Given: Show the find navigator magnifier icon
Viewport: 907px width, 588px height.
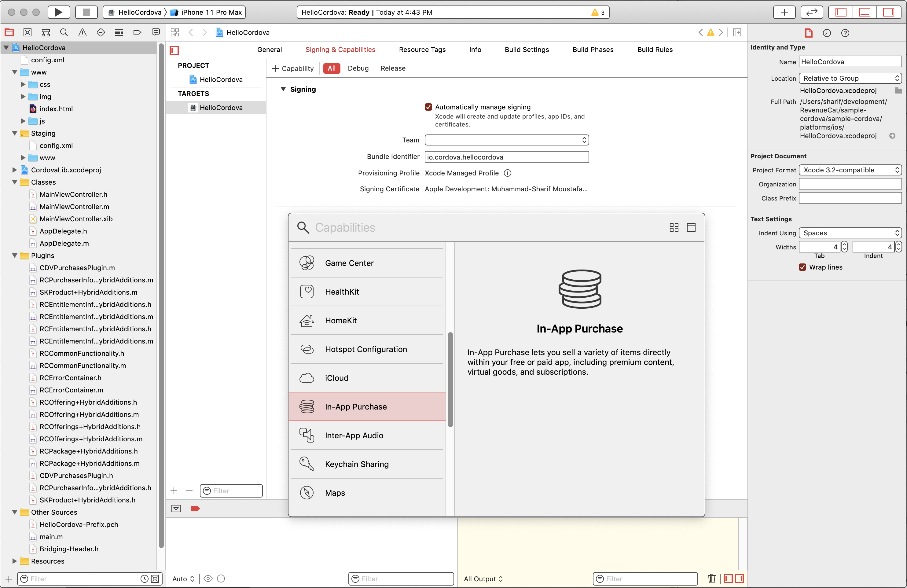Looking at the screenshot, I should pos(64,32).
